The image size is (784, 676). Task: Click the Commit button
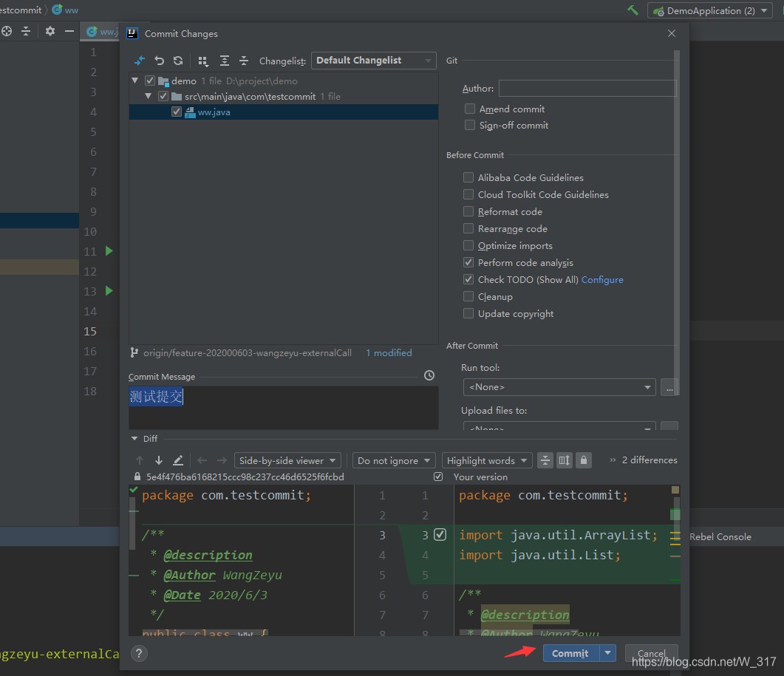[570, 653]
